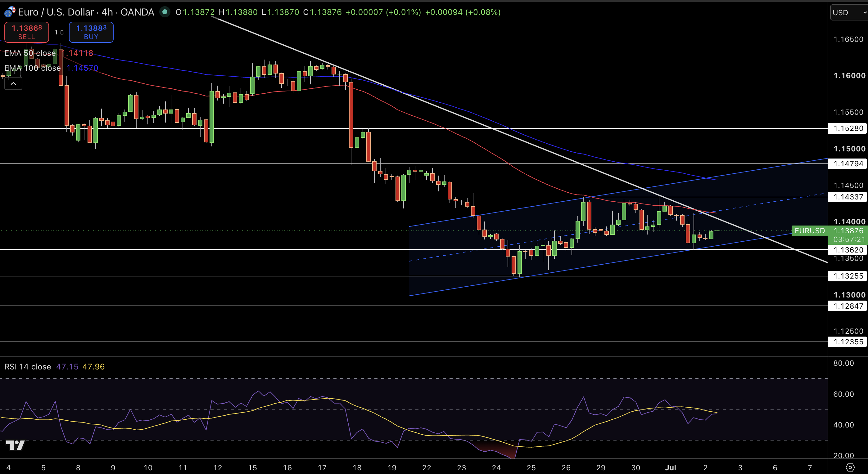Viewport: 868px width, 474px height.
Task: Click the open price O1.13872 in header
Action: pos(195,12)
